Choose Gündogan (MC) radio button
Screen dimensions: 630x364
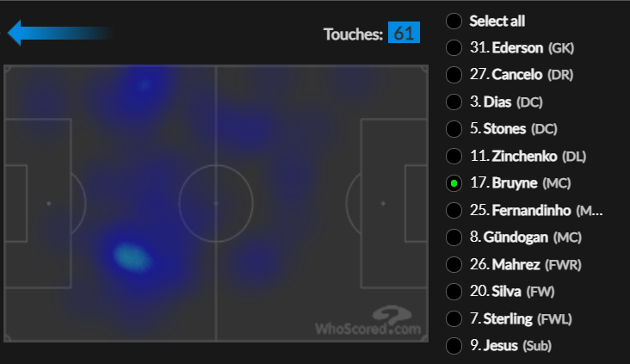(x=454, y=238)
